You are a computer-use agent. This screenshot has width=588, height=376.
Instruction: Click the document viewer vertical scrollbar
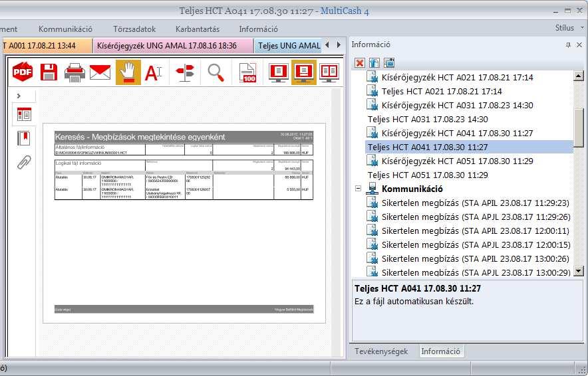337,223
